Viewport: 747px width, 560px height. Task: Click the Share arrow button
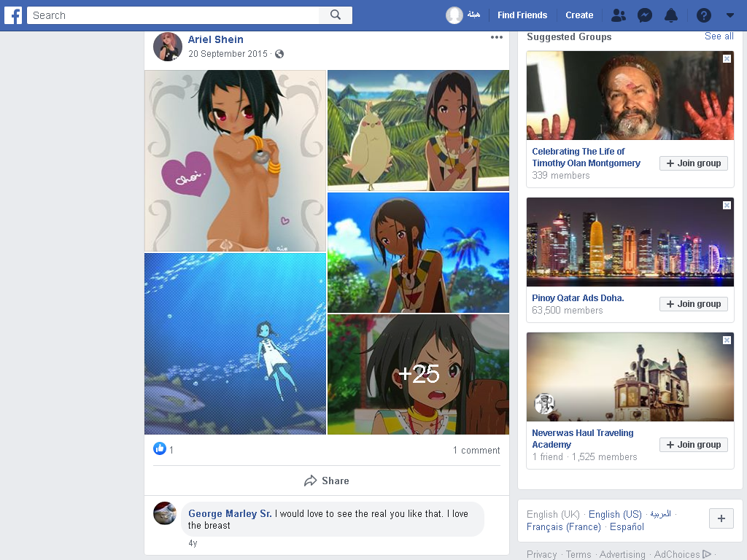pos(326,481)
